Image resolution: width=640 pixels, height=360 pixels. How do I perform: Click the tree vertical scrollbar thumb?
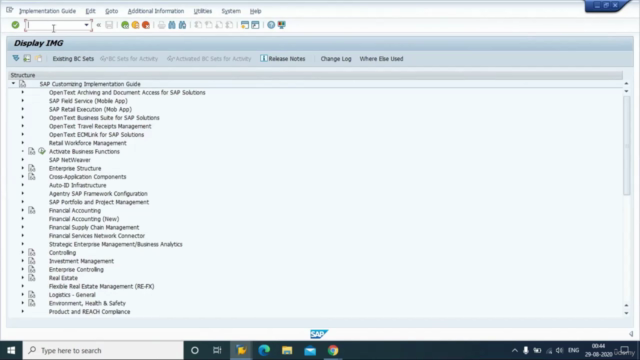click(626, 145)
